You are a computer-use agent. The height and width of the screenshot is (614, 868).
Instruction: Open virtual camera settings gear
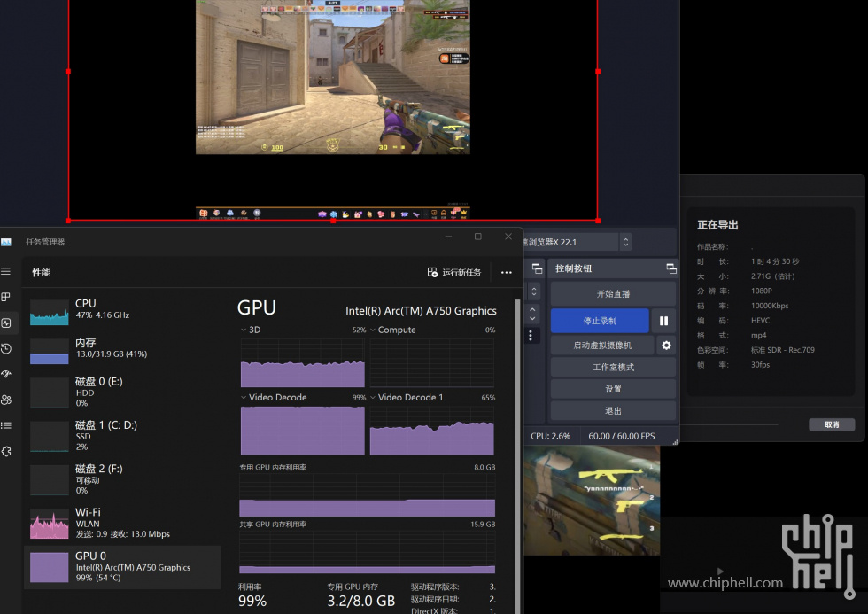tap(666, 346)
